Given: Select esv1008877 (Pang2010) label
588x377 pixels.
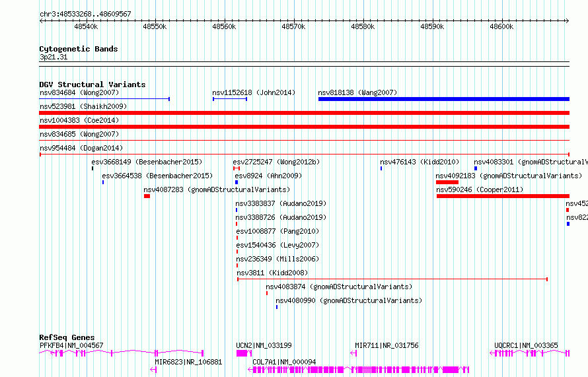Looking at the screenshot, I should 277,231.
